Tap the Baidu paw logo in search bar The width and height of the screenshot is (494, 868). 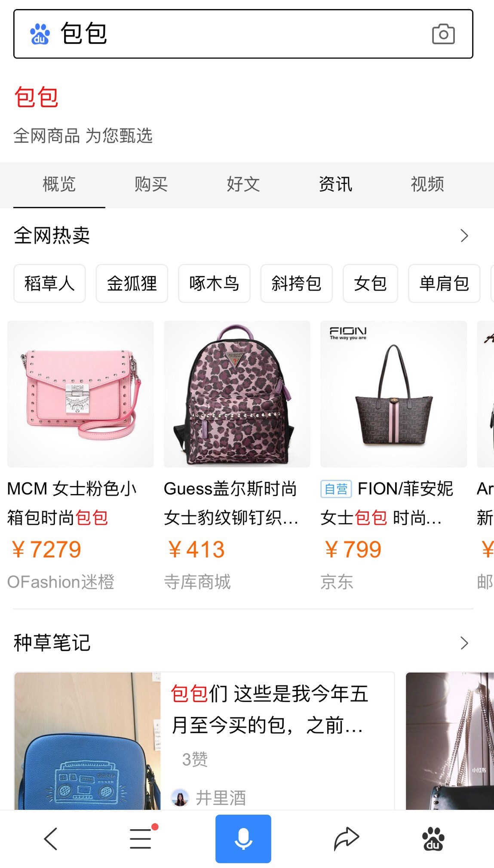[x=40, y=34]
